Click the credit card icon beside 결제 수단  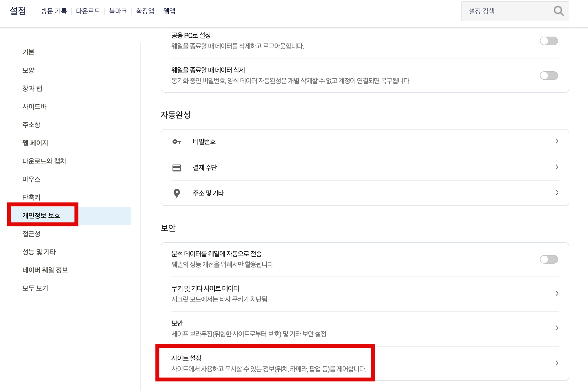point(177,167)
